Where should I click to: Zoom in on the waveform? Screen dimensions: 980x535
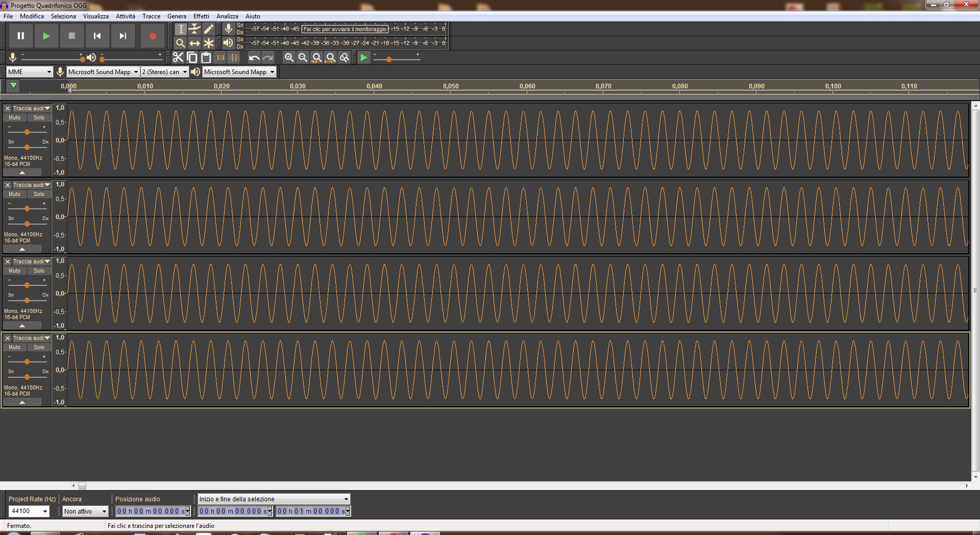289,58
